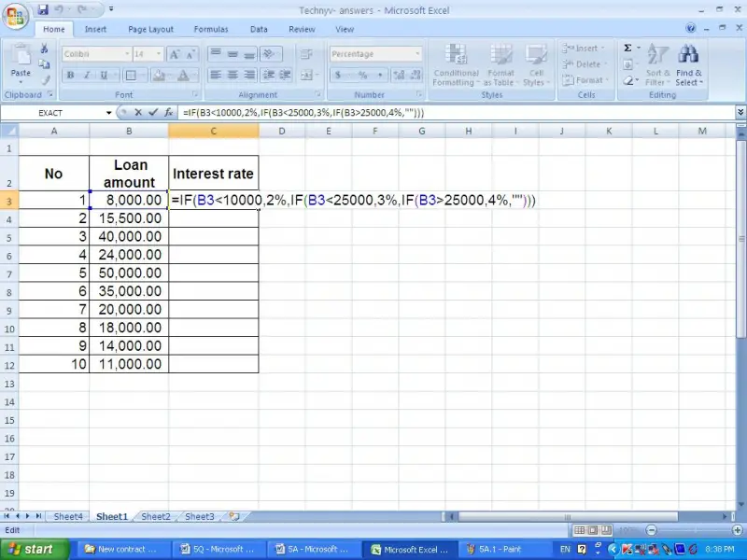The height and width of the screenshot is (560, 747).
Task: Toggle Bold formatting
Action: coord(71,75)
